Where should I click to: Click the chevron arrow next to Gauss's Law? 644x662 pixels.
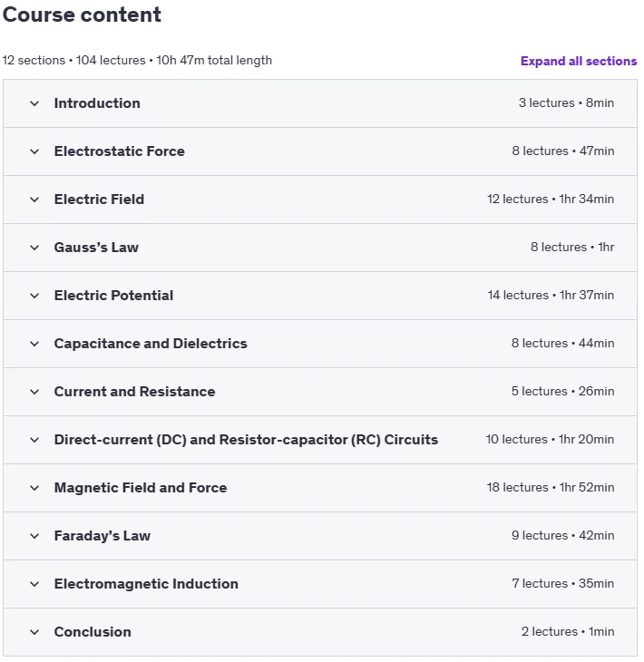pos(34,248)
